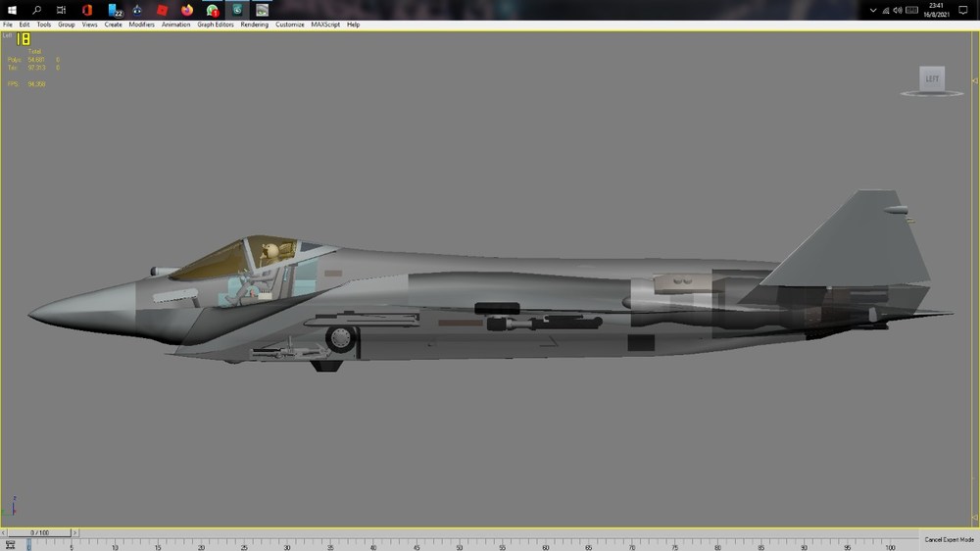This screenshot has height=551, width=980.
Task: Show hidden system tray icons
Action: (x=873, y=10)
